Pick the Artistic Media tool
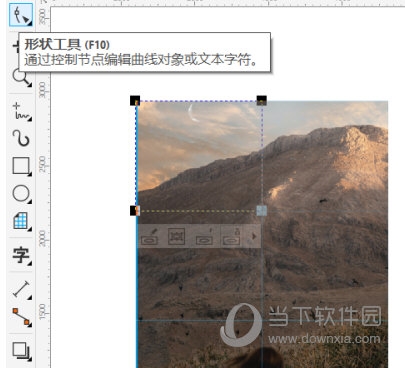The image size is (405, 368). click(x=21, y=138)
